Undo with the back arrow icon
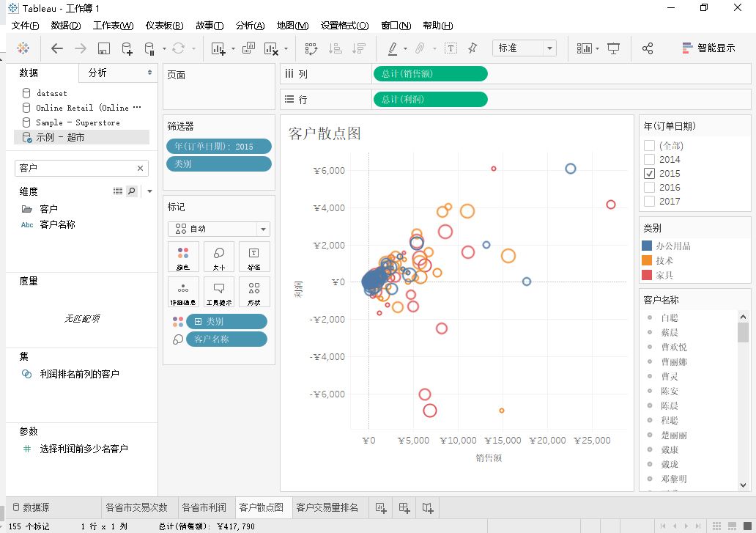The width and height of the screenshot is (756, 533). click(57, 48)
